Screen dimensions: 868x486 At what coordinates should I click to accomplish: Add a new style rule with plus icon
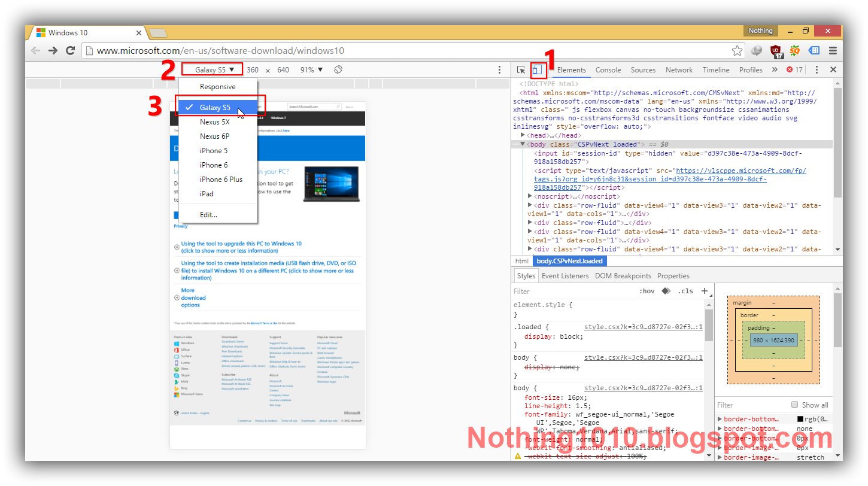point(705,291)
